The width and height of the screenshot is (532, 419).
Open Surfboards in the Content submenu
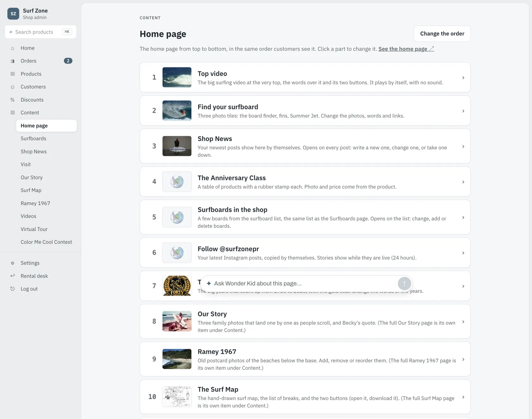[x=46, y=139]
